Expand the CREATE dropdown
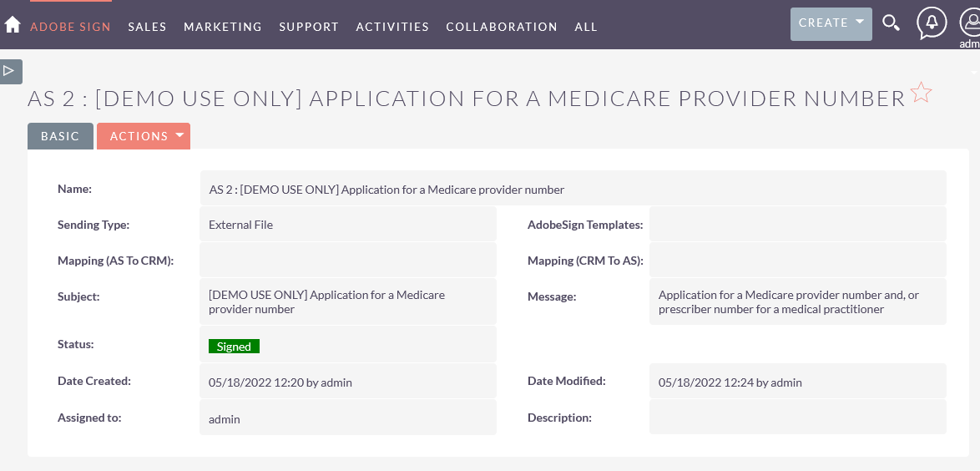Image resolution: width=980 pixels, height=471 pixels. (x=831, y=23)
